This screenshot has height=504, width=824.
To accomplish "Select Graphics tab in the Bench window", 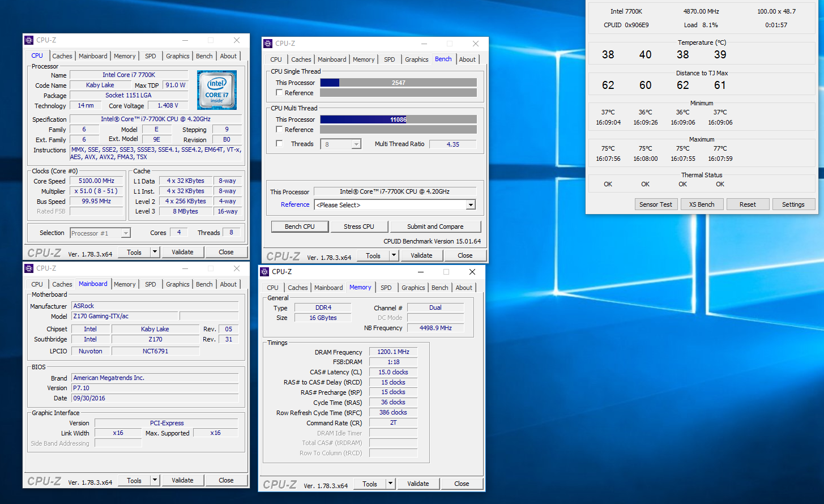I will coord(417,59).
